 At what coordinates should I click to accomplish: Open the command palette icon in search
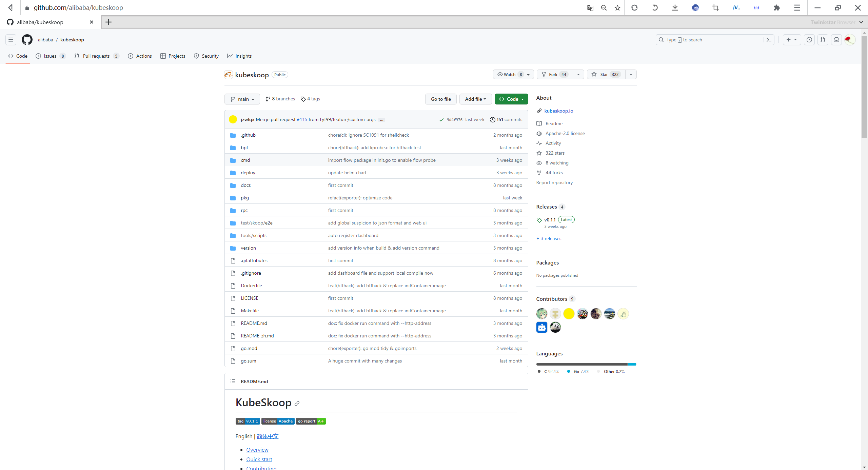(x=769, y=40)
